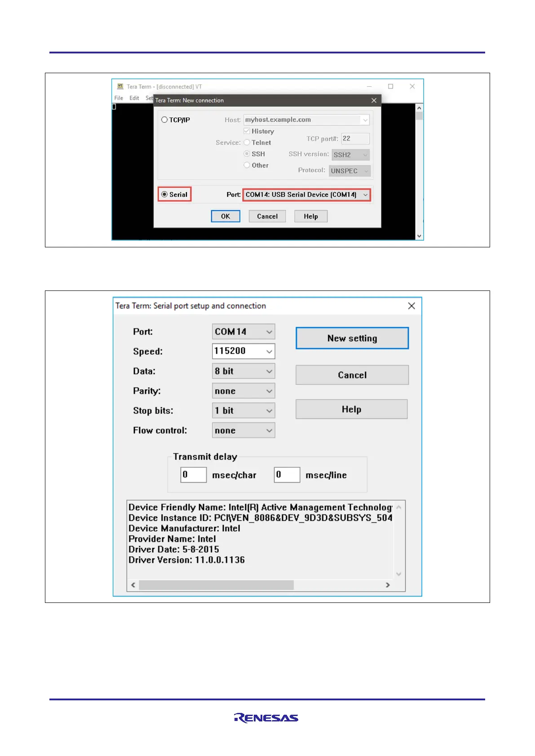Click the "Driver Date: 5-8-2015" line
535x756 pixels.
pyautogui.click(x=174, y=549)
